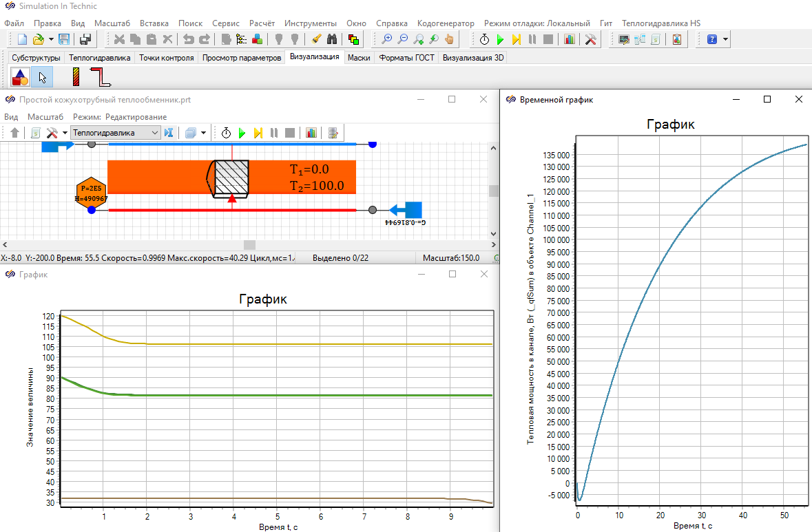
Task: Select the red pipe channel element icon
Action: [x=101, y=77]
